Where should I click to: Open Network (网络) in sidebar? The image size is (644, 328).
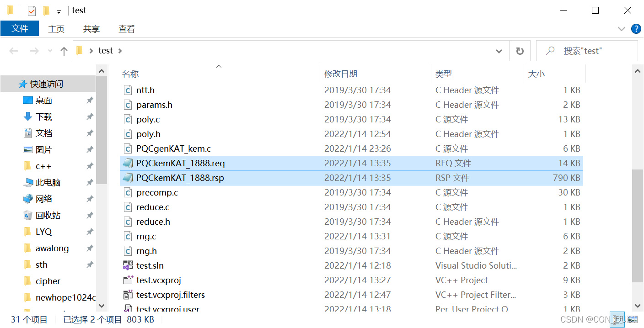44,199
